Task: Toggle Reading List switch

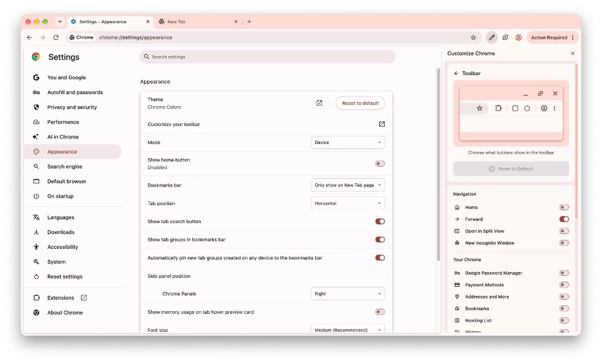Action: click(563, 320)
